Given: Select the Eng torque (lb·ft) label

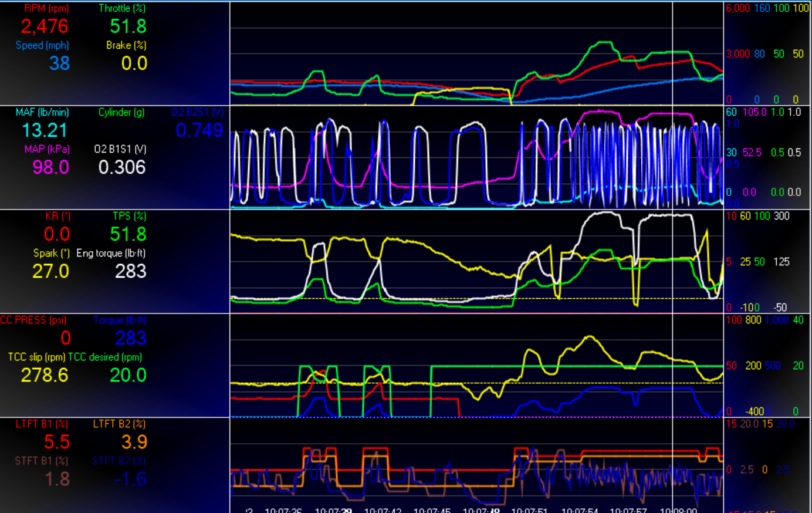Looking at the screenshot, I should [111, 254].
